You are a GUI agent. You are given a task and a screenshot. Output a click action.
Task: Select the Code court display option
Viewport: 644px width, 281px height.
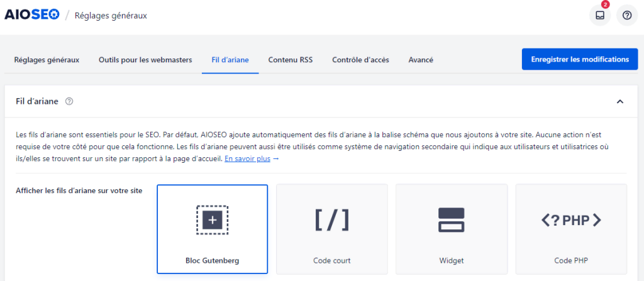point(331,260)
